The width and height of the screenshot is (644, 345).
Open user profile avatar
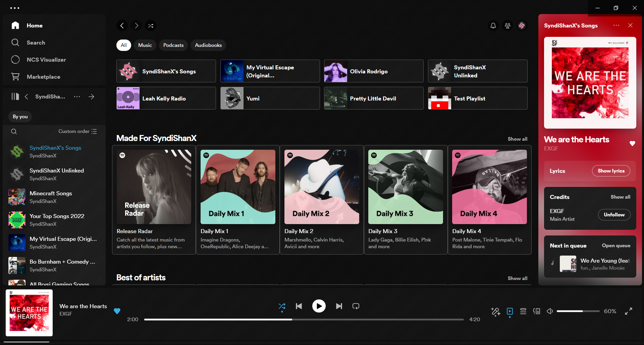point(522,25)
